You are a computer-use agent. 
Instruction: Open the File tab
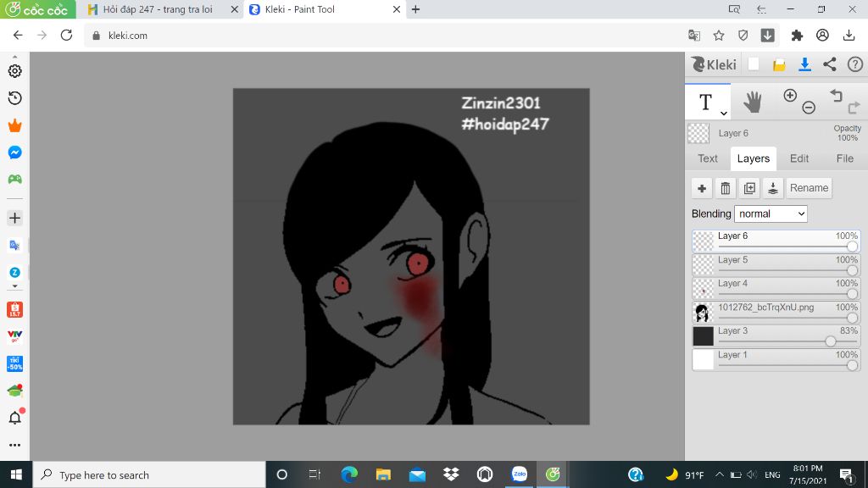[x=844, y=158]
